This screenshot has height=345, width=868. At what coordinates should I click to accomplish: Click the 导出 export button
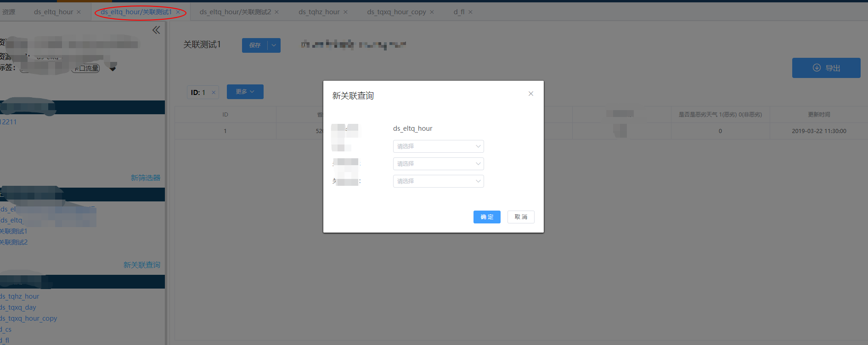(x=826, y=68)
